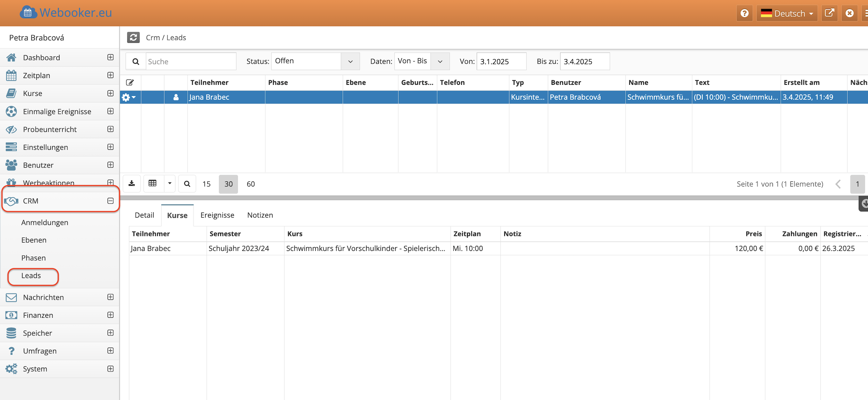Click the magnifier icon next to 15
Screen dimensions: 868x400
coord(187,184)
